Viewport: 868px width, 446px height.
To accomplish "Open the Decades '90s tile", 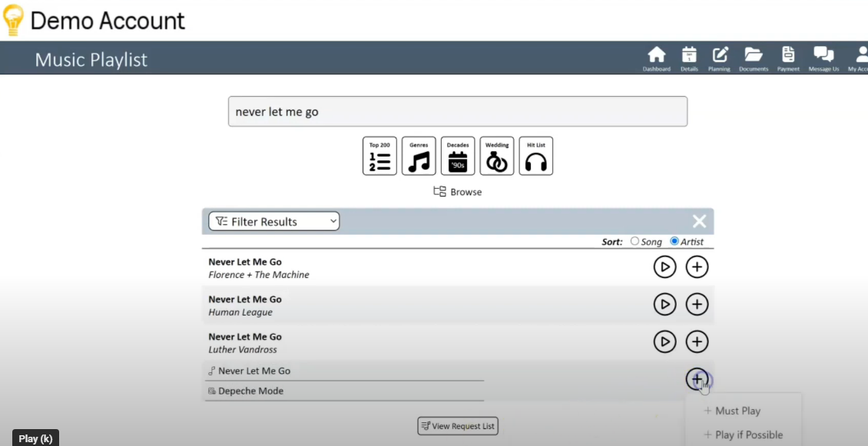I will coord(458,156).
